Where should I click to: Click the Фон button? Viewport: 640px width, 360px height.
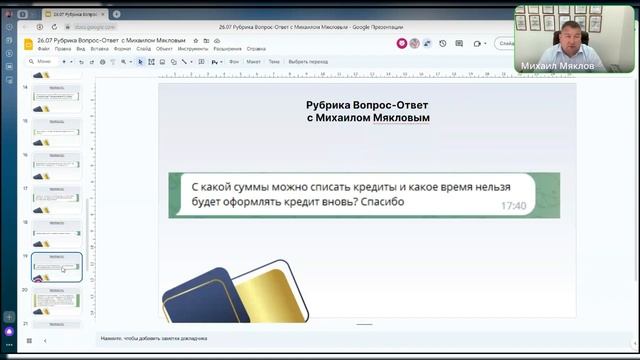[234, 62]
